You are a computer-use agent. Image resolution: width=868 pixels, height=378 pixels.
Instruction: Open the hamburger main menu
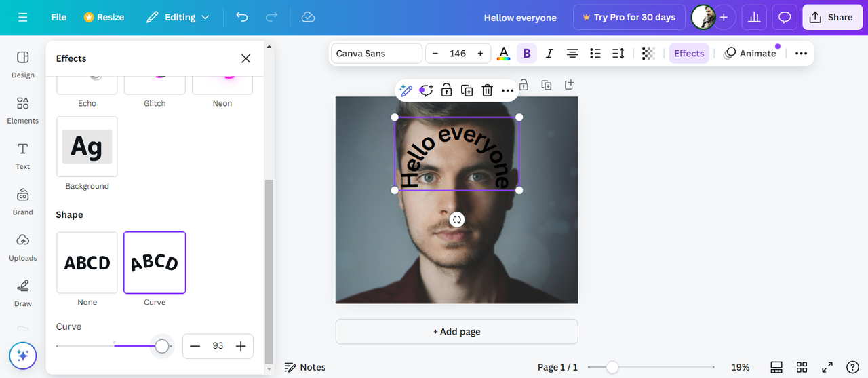[x=23, y=17]
